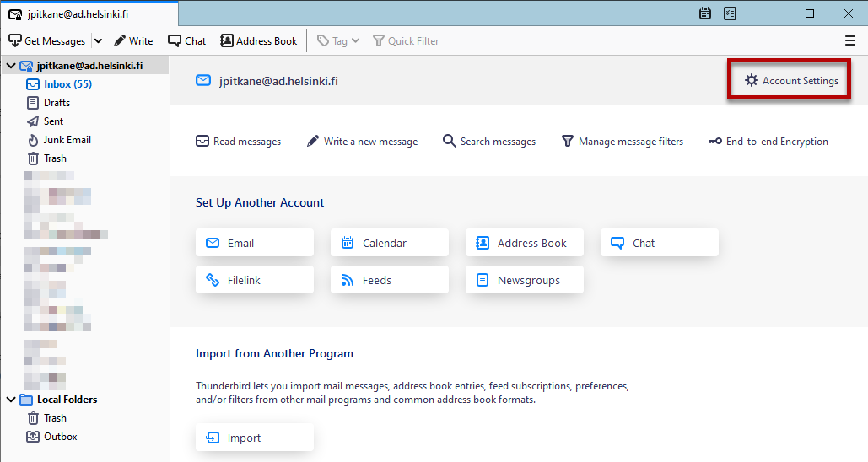The image size is (868, 462).
Task: Open the tasks tab icon in title bar
Action: point(731,13)
